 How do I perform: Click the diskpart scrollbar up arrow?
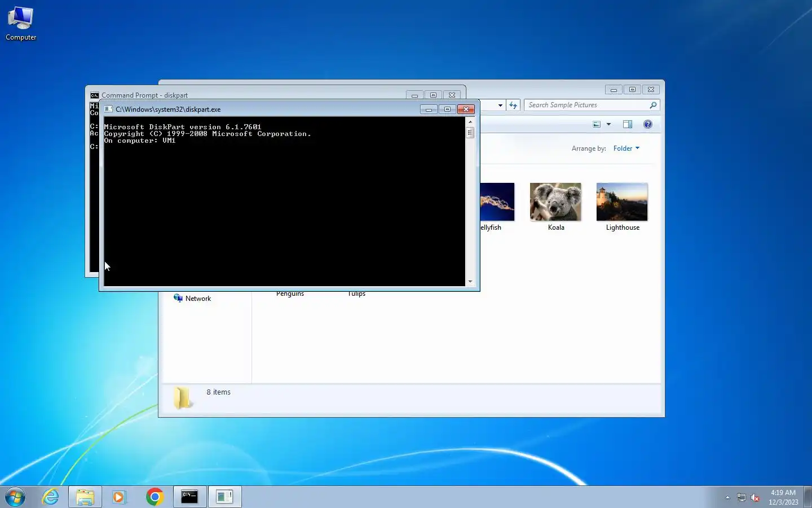coord(470,122)
